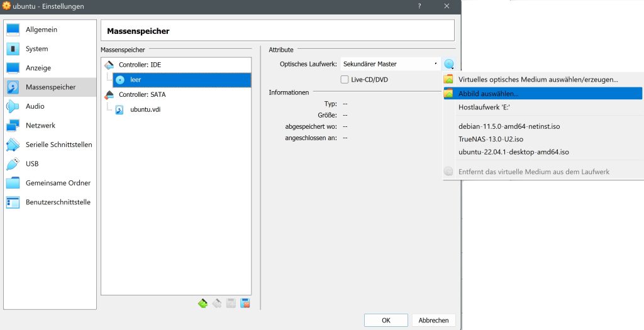Select debian-11.5.0-amd64-netinst.iso from the menu
This screenshot has height=330, width=644.
pos(543,126)
